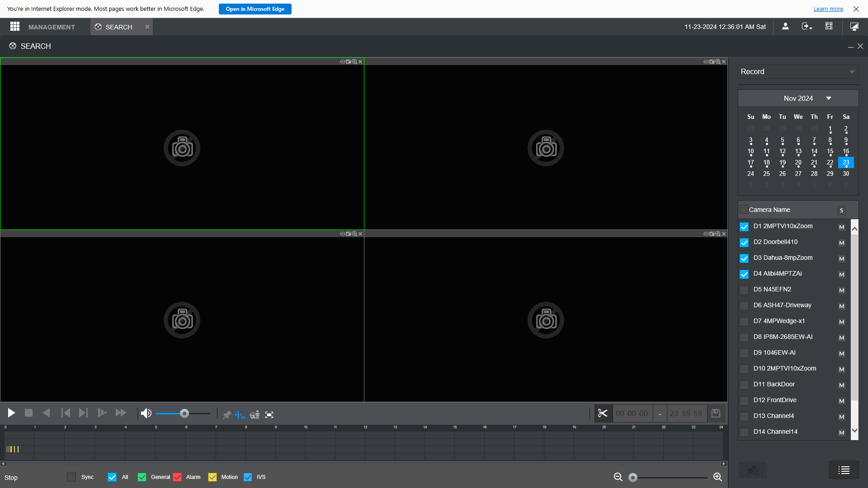
Task: Toggle the IVS record type checkbox
Action: tap(248, 477)
